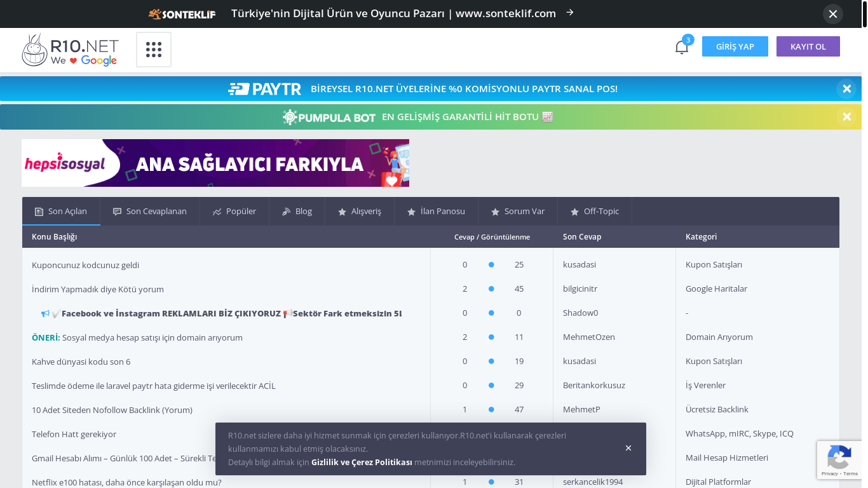Open user Beritankorkusuz profile

[594, 385]
